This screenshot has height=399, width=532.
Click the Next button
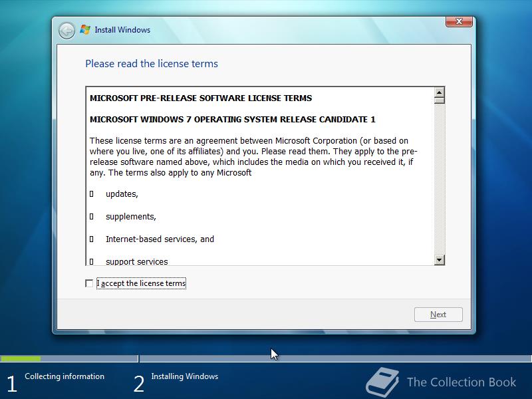[438, 315]
